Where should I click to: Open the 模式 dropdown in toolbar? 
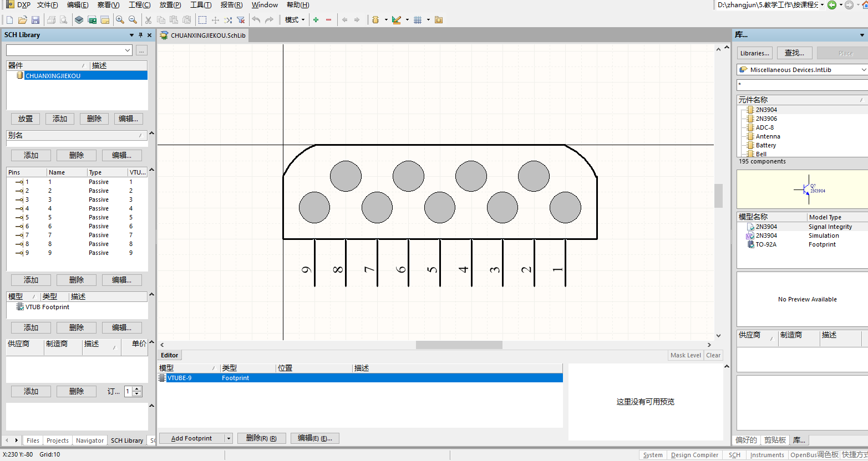[295, 20]
